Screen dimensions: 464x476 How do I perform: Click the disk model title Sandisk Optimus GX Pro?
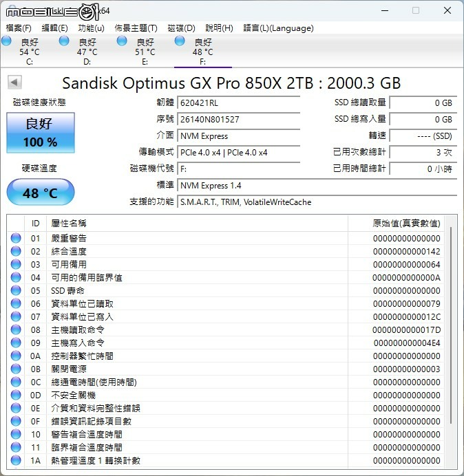coord(231,83)
